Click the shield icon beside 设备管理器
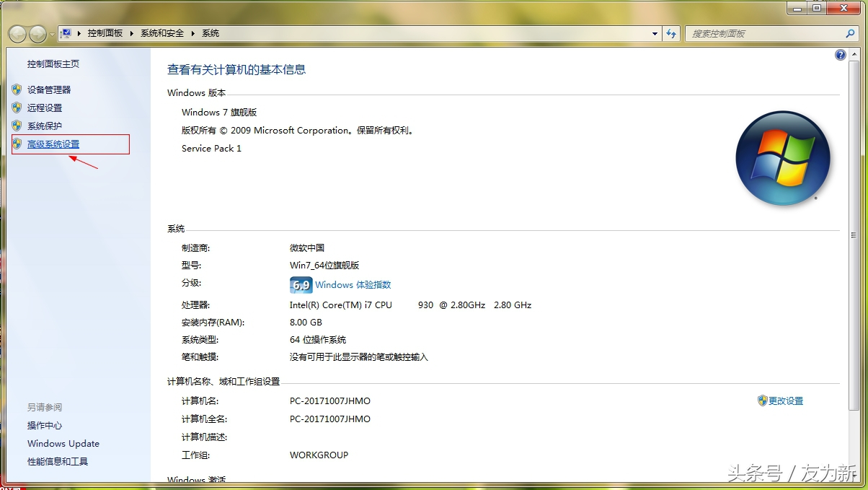This screenshot has height=490, width=868. 17,89
